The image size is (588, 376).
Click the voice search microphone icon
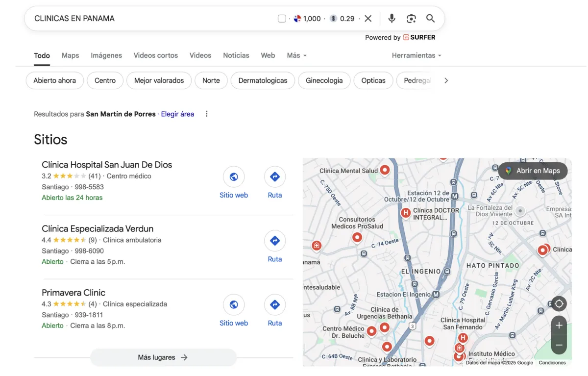pyautogui.click(x=392, y=19)
